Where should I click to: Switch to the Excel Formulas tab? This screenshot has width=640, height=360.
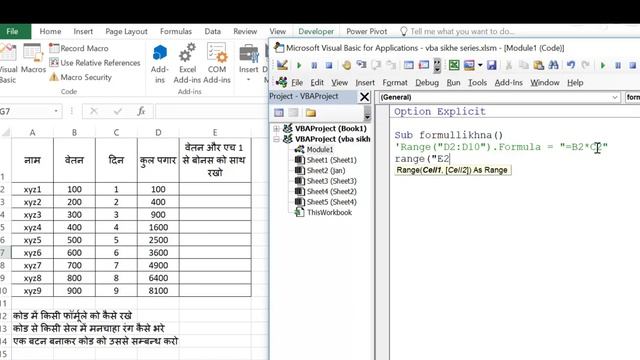[x=176, y=31]
